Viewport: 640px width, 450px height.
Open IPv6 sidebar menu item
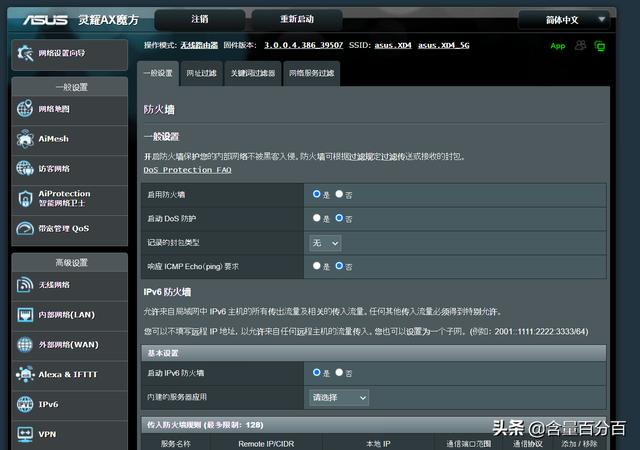point(70,404)
